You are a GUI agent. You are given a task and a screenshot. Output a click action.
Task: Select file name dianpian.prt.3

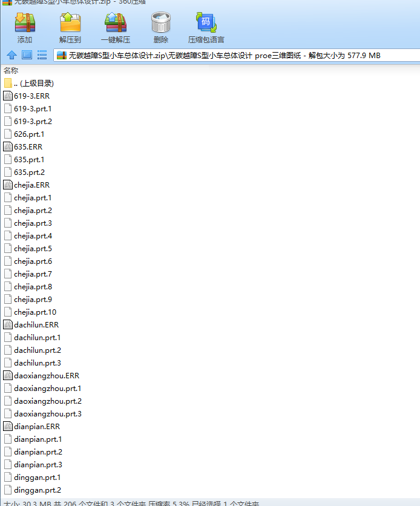point(38,465)
